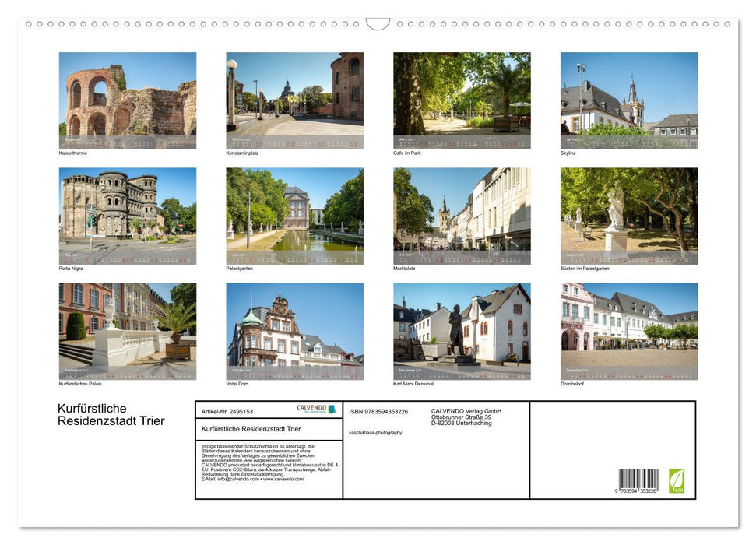The height and width of the screenshot is (545, 756).
Task: Click the CALVENDO logo
Action: [316, 409]
